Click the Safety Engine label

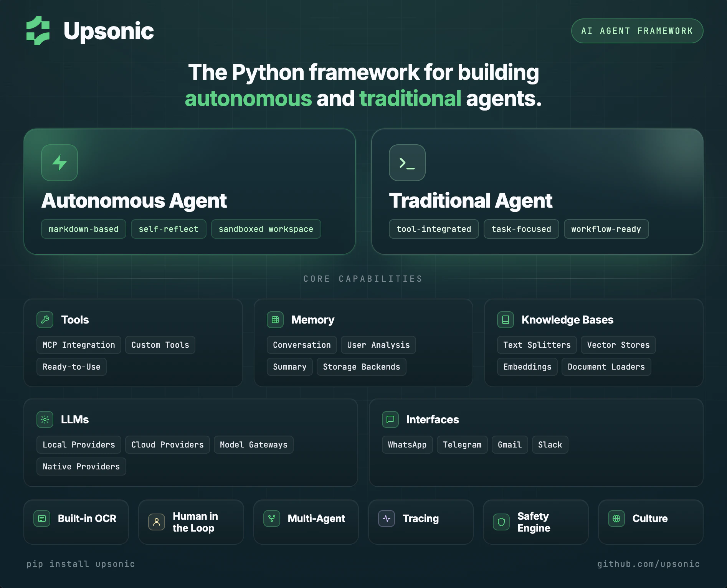coord(534,522)
